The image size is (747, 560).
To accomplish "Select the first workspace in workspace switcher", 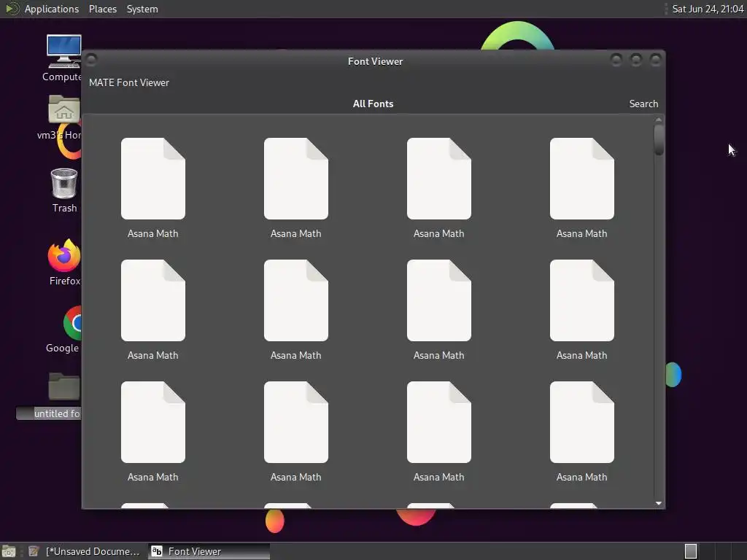I will tap(691, 551).
